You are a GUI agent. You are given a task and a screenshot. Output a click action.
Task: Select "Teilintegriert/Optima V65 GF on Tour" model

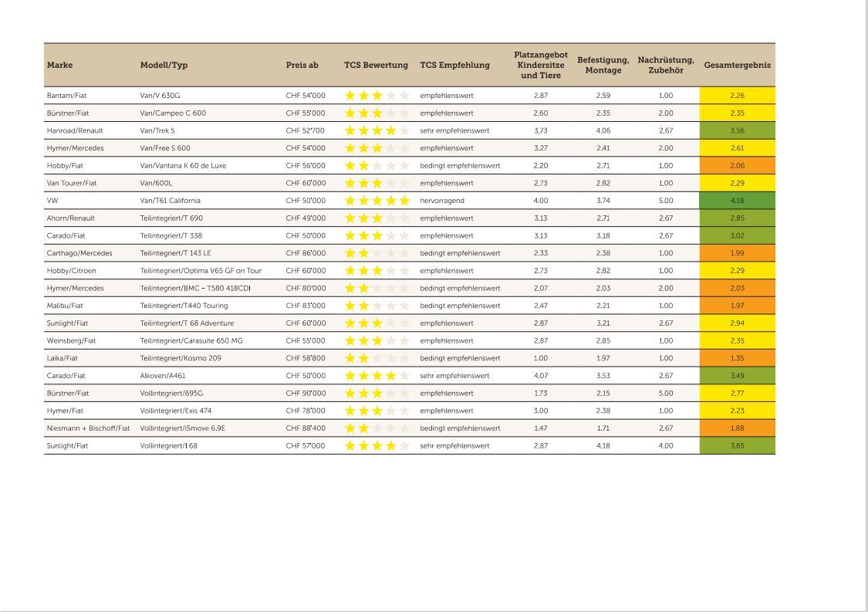201,271
